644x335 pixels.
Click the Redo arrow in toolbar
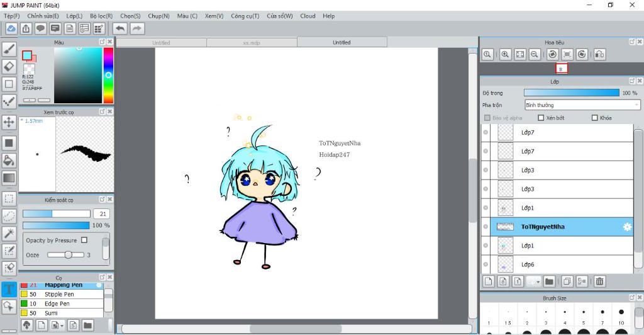[x=137, y=28]
